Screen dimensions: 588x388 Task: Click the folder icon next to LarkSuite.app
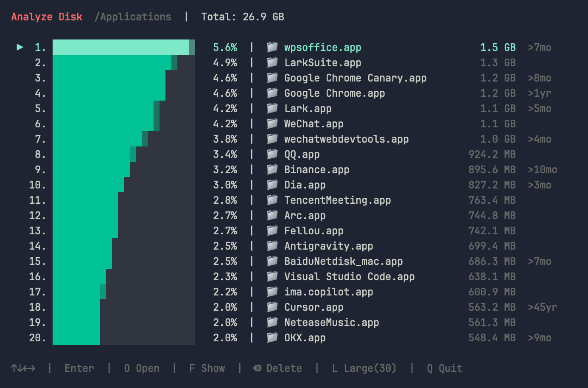click(272, 62)
